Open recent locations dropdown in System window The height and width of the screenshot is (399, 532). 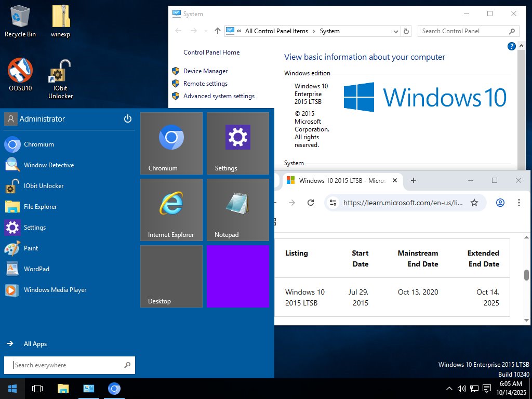tap(206, 31)
